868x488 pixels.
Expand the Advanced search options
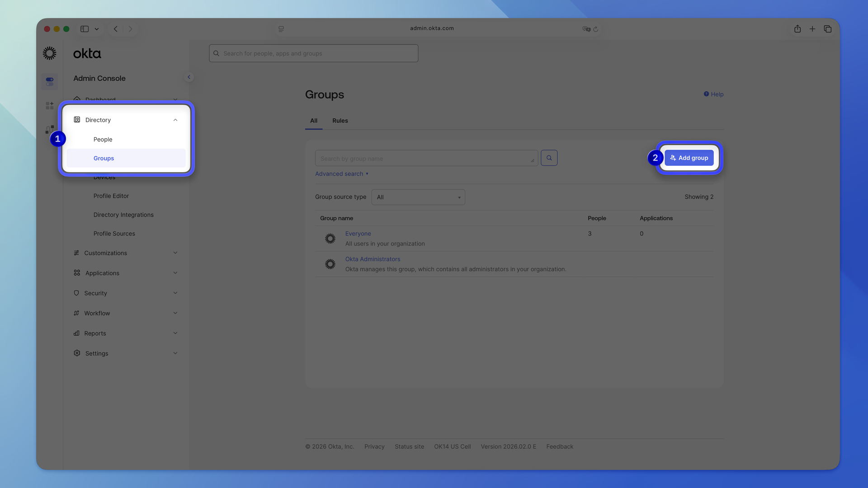tap(342, 174)
